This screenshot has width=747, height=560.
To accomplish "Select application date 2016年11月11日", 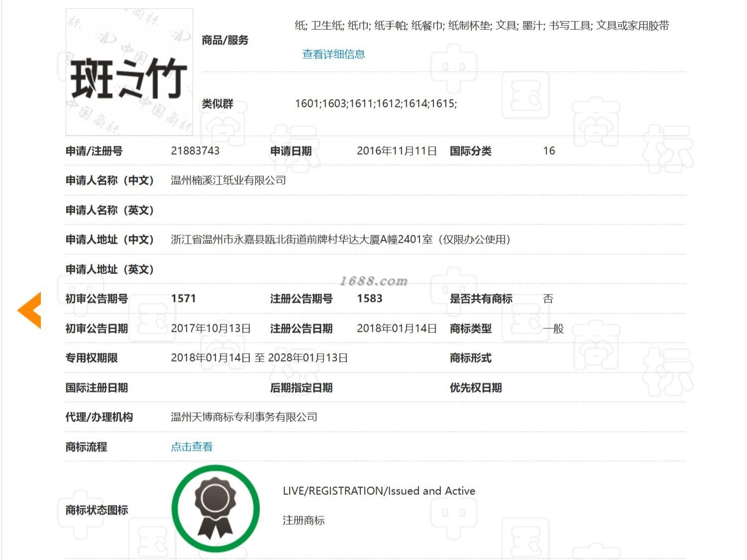I will [x=397, y=151].
